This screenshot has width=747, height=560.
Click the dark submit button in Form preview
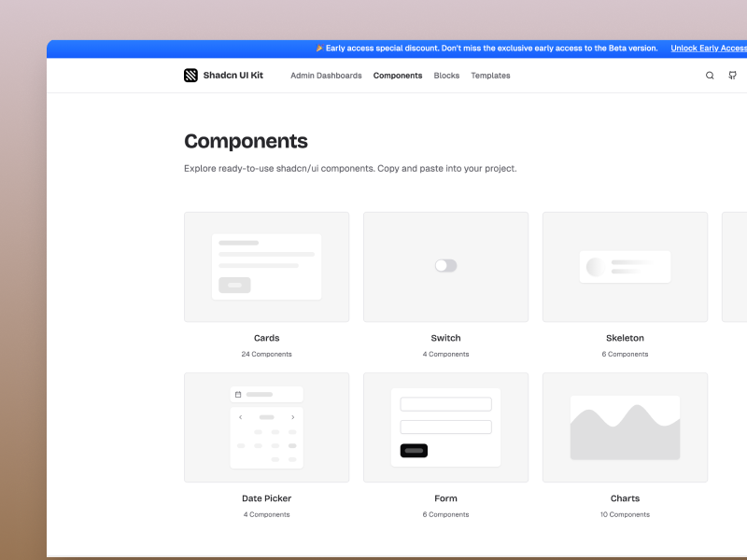click(416, 450)
